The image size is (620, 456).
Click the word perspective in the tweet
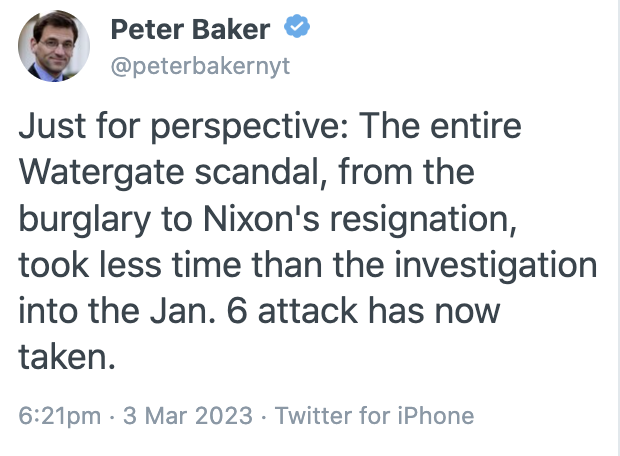[250, 127]
